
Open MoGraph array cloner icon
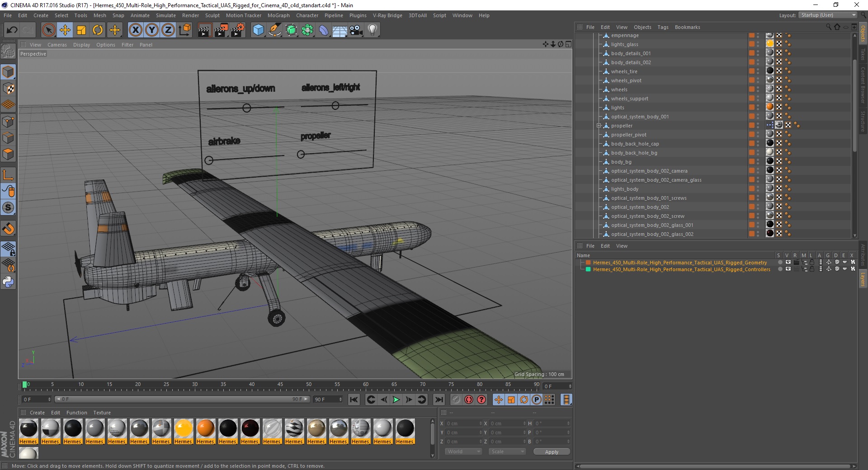[307, 30]
